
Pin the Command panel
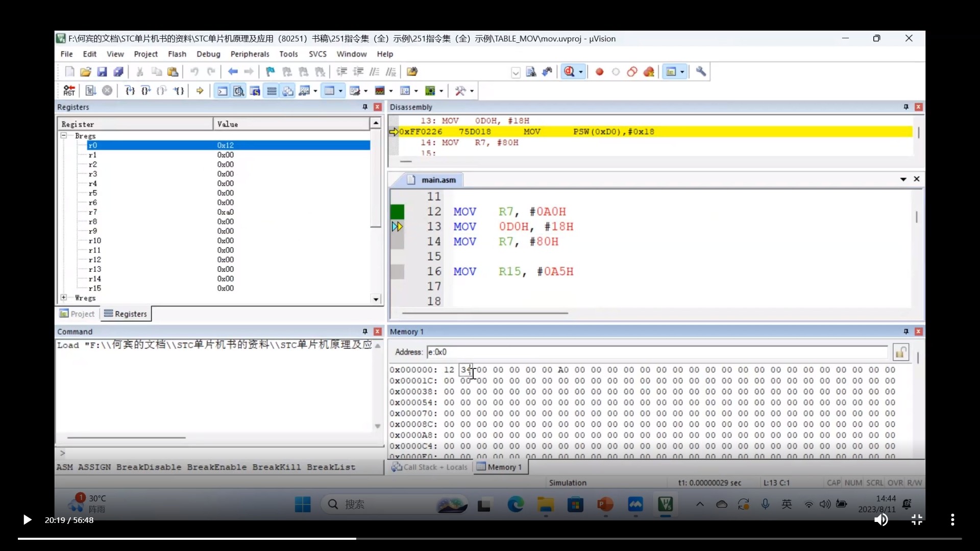click(x=365, y=332)
